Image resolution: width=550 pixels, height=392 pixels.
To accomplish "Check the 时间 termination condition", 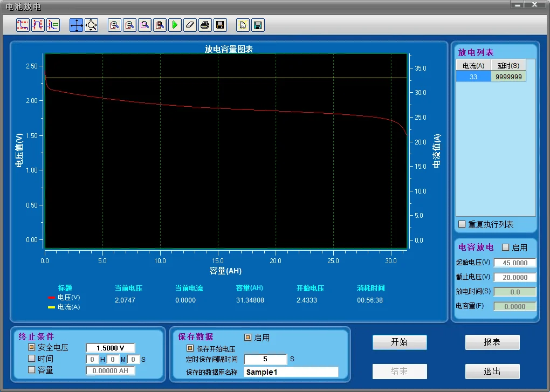I will pyautogui.click(x=31, y=359).
